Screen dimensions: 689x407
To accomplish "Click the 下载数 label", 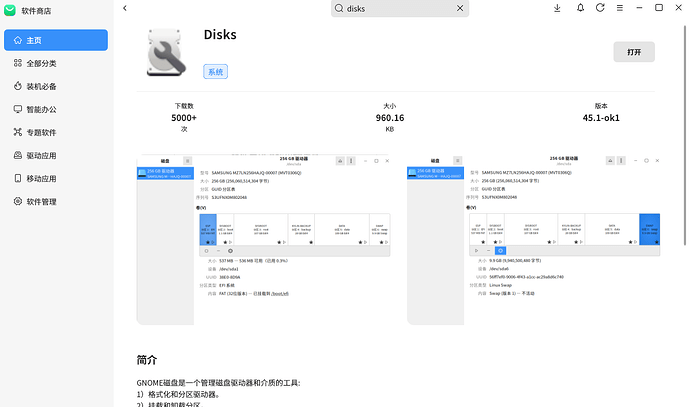I will 184,106.
